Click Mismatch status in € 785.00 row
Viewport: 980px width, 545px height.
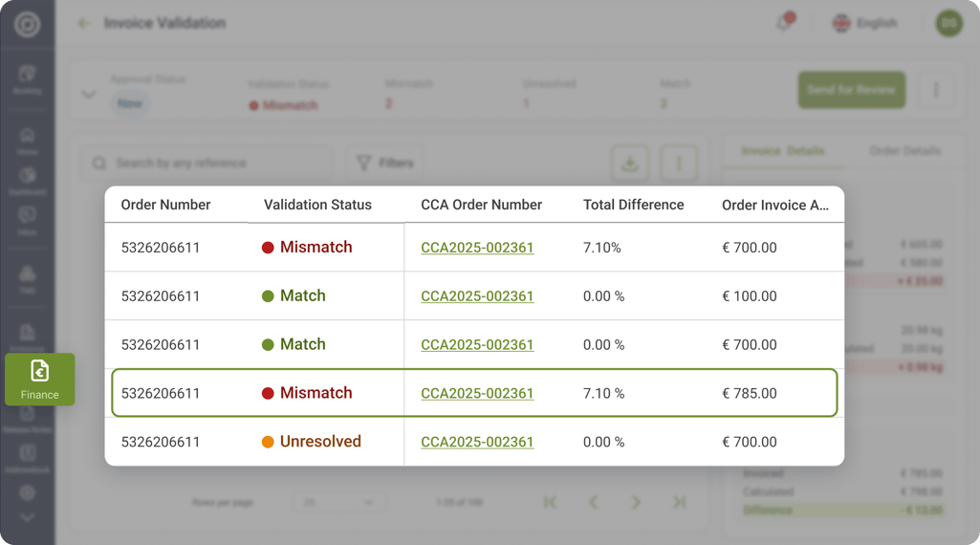(x=307, y=393)
